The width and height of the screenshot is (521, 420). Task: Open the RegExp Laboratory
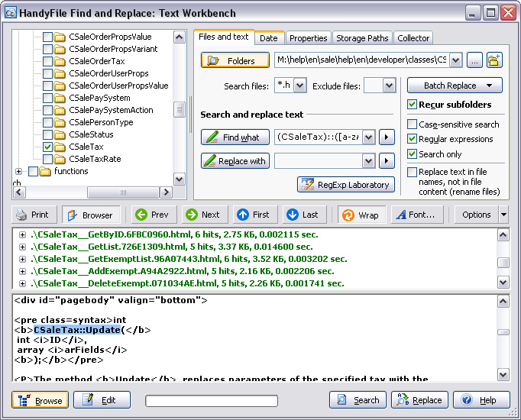click(x=346, y=184)
